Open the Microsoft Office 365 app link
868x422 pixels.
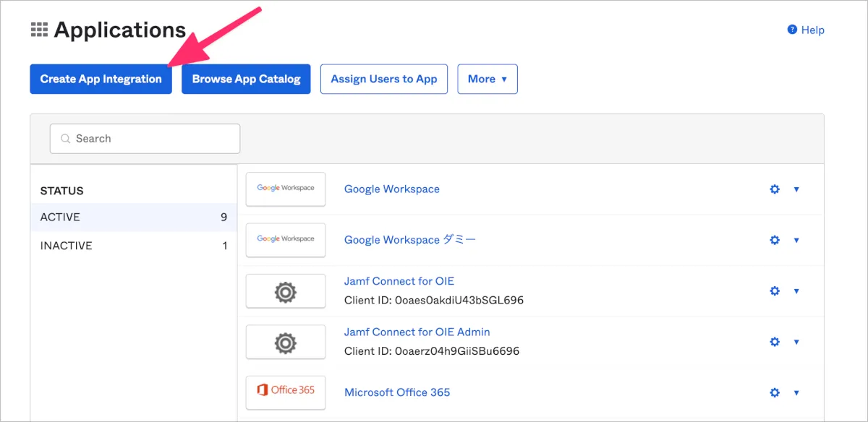[x=397, y=392]
